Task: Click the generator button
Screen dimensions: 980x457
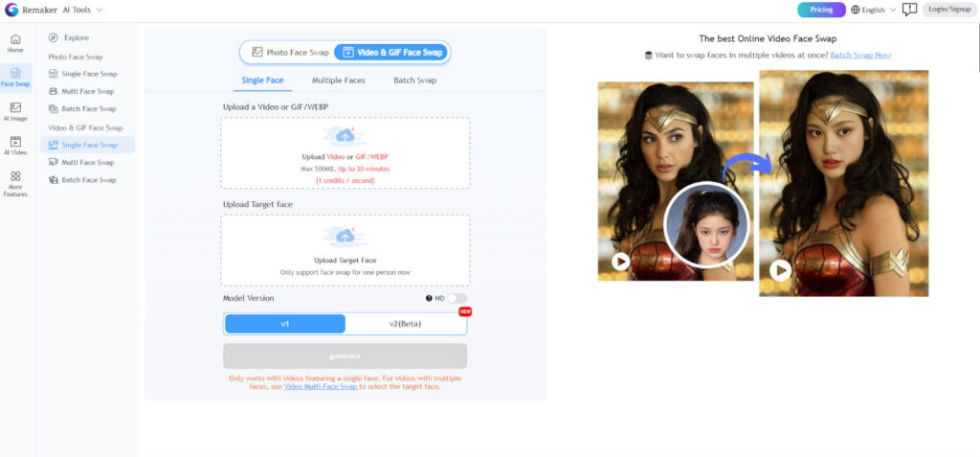Action: tap(345, 356)
